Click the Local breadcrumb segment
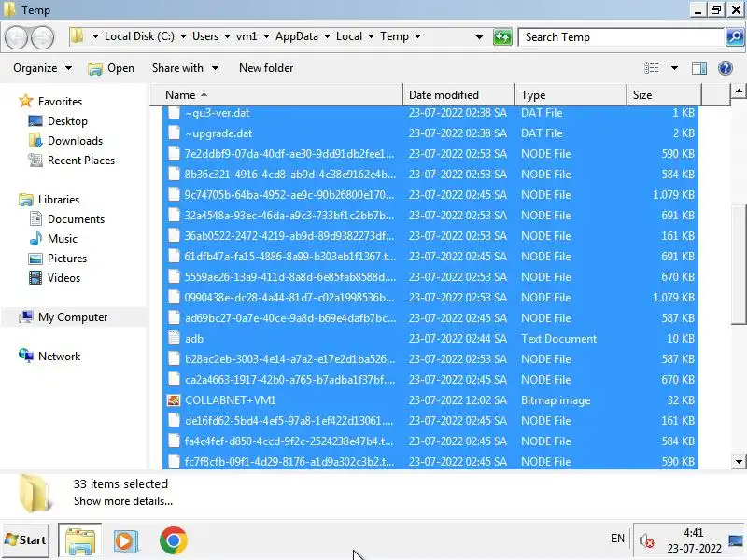Image resolution: width=747 pixels, height=560 pixels. pos(349,36)
